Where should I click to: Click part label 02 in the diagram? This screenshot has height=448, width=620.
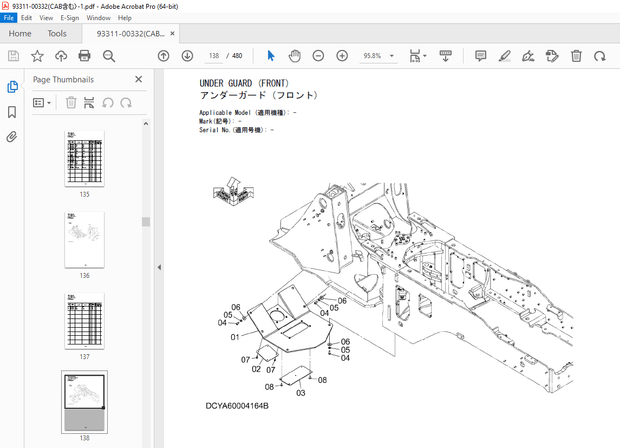coord(256,369)
